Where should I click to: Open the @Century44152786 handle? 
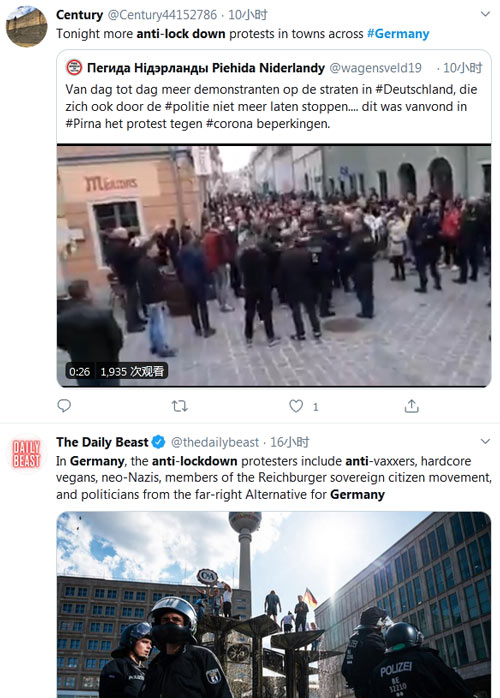point(162,15)
